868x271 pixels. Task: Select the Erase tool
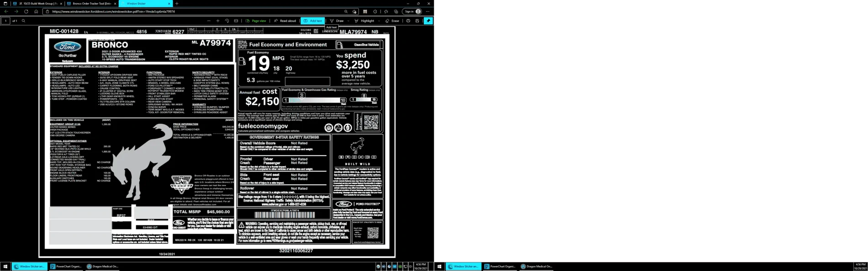click(x=392, y=21)
